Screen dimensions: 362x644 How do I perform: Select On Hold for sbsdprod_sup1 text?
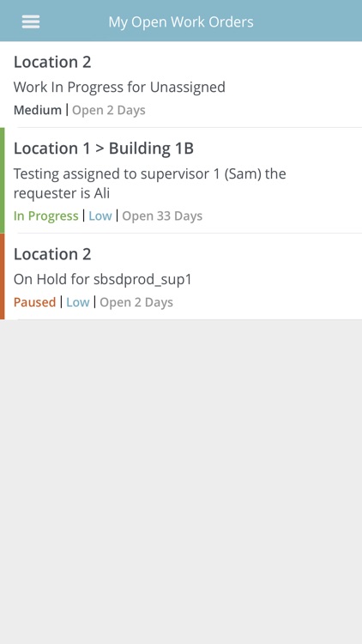[x=103, y=280]
